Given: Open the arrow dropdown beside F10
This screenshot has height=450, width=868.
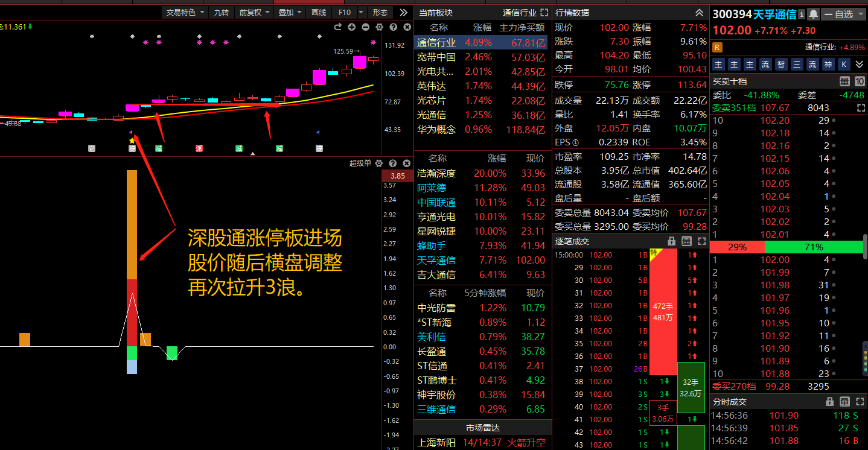Looking at the screenshot, I should (361, 12).
